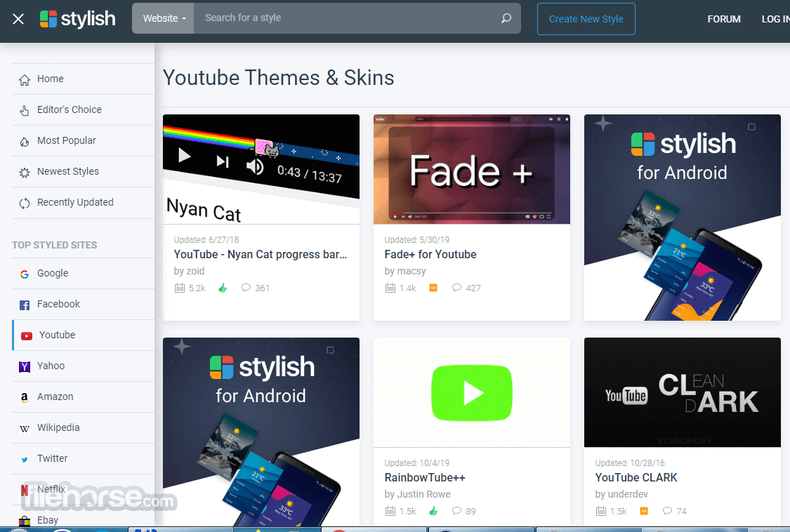Click Create New Style button
790x532 pixels.
coord(586,19)
